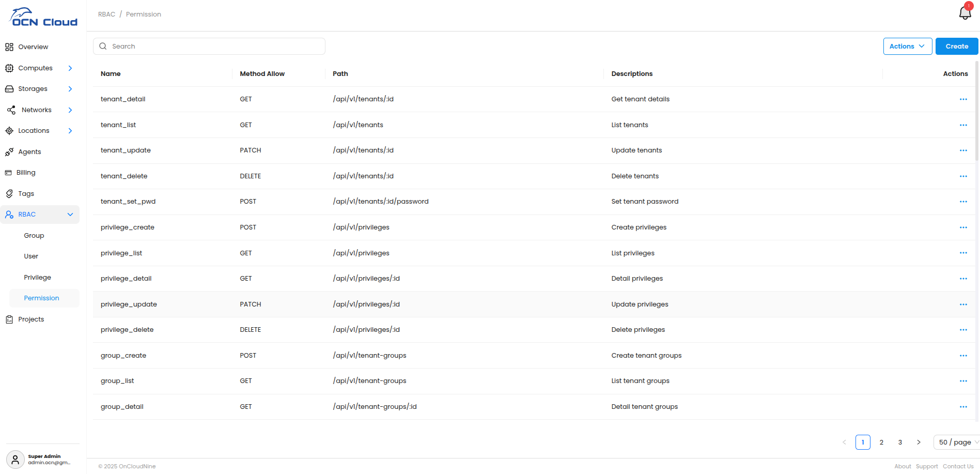Open Billing card icon in sidebar
980x474 pixels.
(8, 173)
